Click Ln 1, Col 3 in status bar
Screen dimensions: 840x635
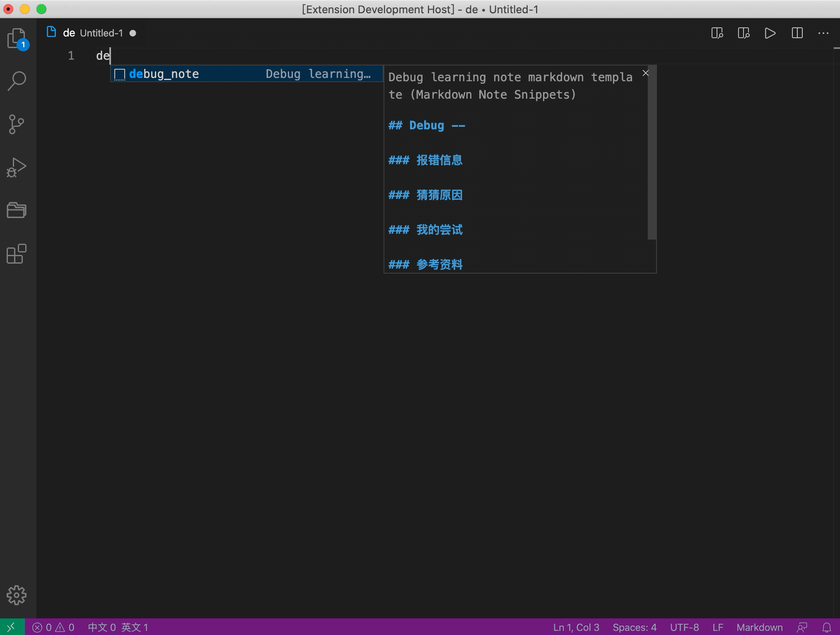point(576,627)
